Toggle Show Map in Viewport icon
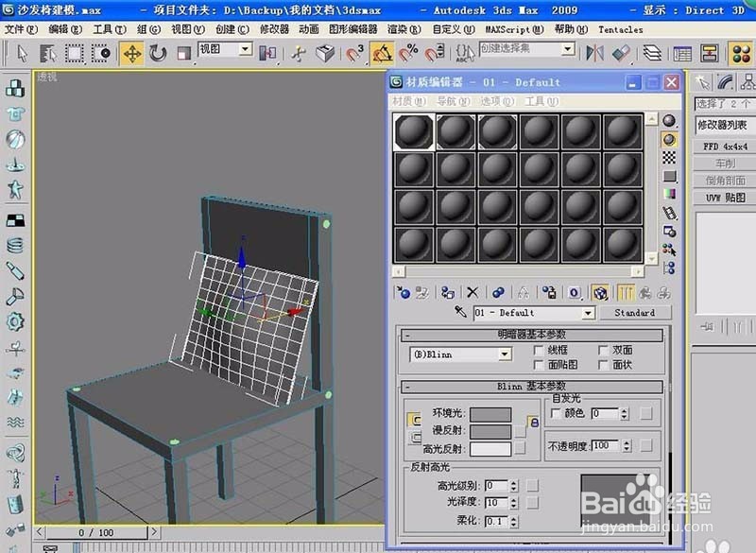Viewport: 756px width, 553px height. (600, 292)
